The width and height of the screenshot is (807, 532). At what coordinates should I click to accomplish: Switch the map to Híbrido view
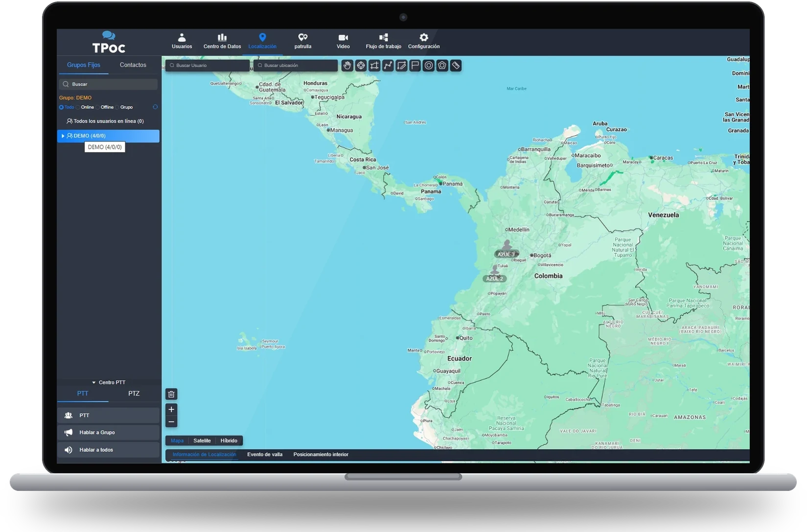point(229,441)
